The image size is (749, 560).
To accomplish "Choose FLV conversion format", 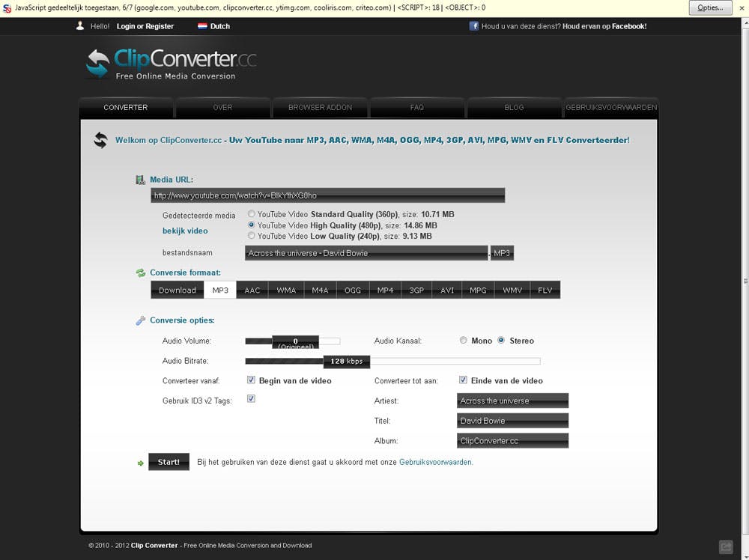I will (x=545, y=290).
